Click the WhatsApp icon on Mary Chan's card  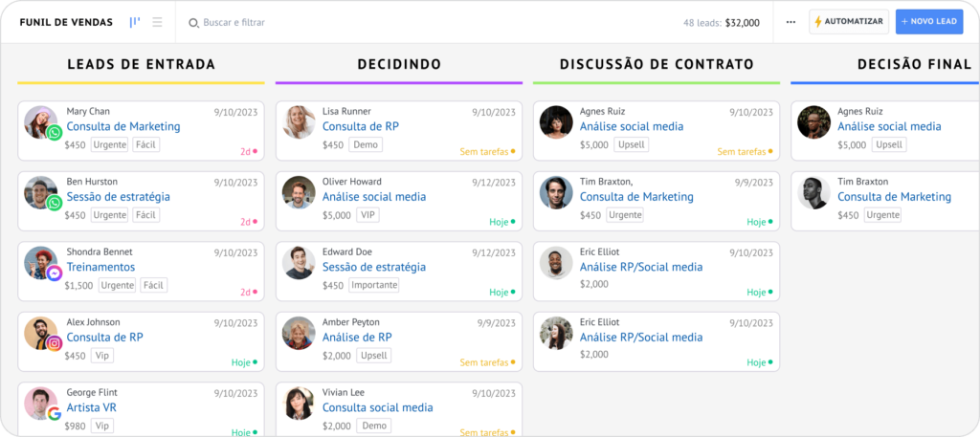coord(55,133)
